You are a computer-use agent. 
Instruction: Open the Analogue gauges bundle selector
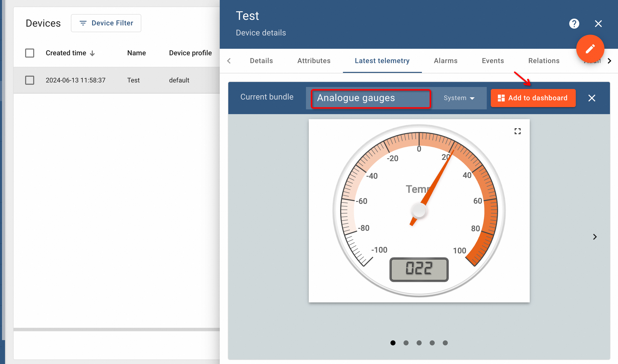pyautogui.click(x=371, y=98)
